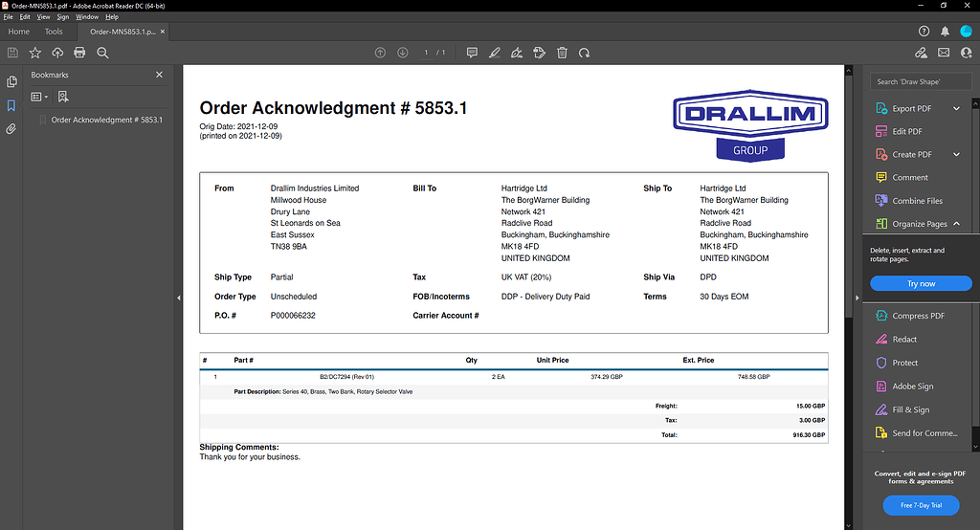Viewport: 980px width, 530px height.
Task: Click the Try now button
Action: coord(922,284)
